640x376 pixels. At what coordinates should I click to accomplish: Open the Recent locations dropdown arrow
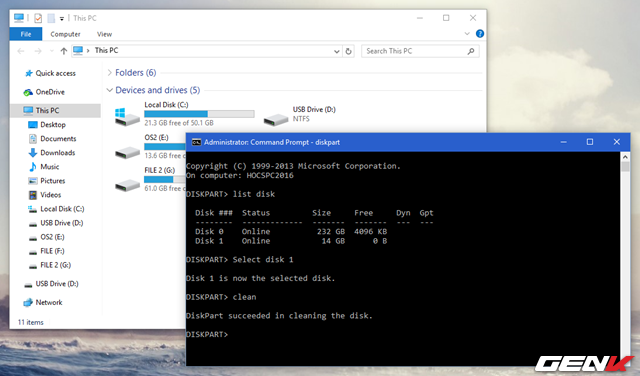coord(51,51)
